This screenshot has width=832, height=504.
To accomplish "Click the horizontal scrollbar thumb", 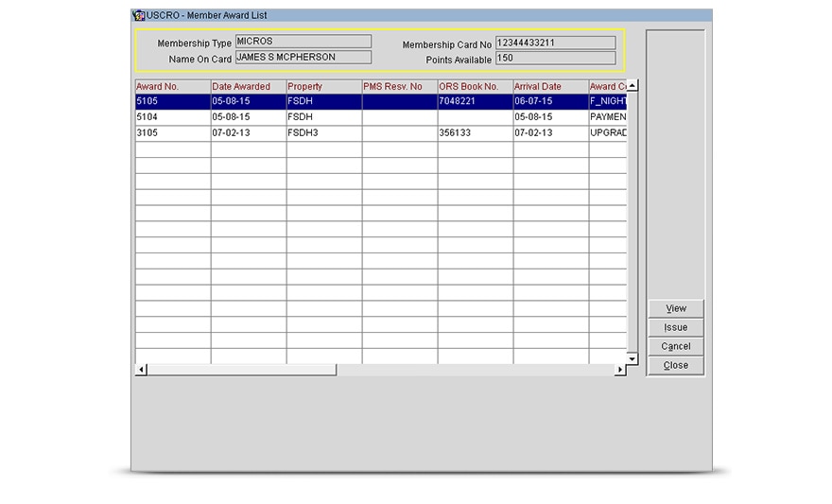I will 242,370.
